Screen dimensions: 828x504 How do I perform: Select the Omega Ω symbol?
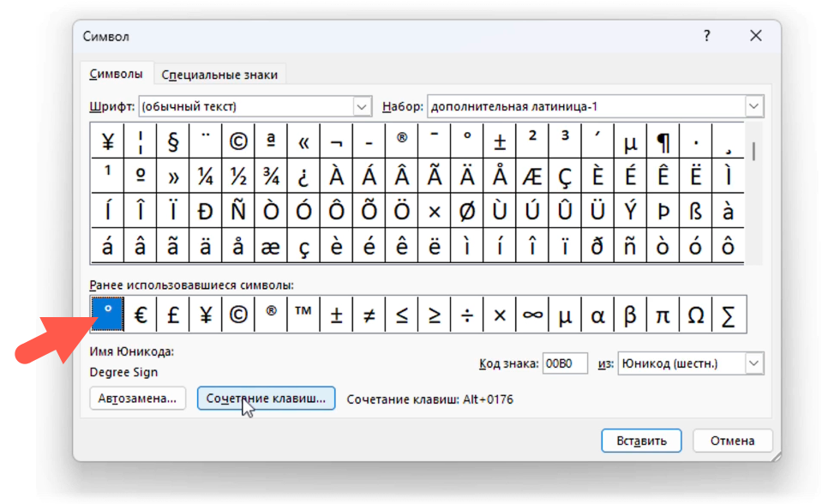tap(695, 315)
